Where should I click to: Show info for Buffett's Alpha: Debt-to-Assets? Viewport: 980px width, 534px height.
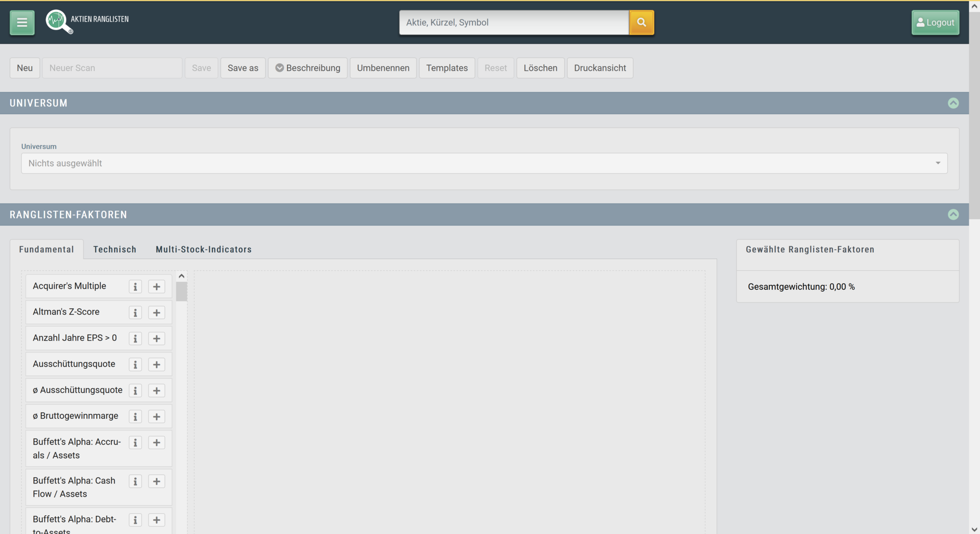[x=135, y=520]
